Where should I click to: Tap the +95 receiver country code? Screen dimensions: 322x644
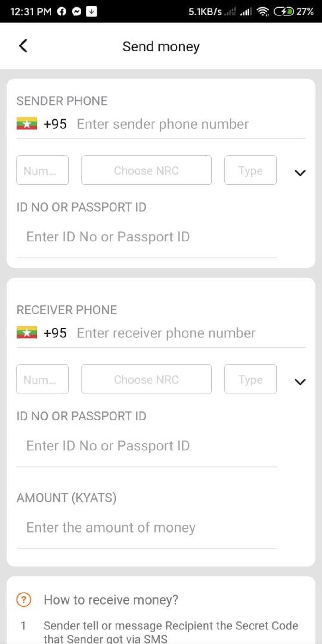[56, 332]
